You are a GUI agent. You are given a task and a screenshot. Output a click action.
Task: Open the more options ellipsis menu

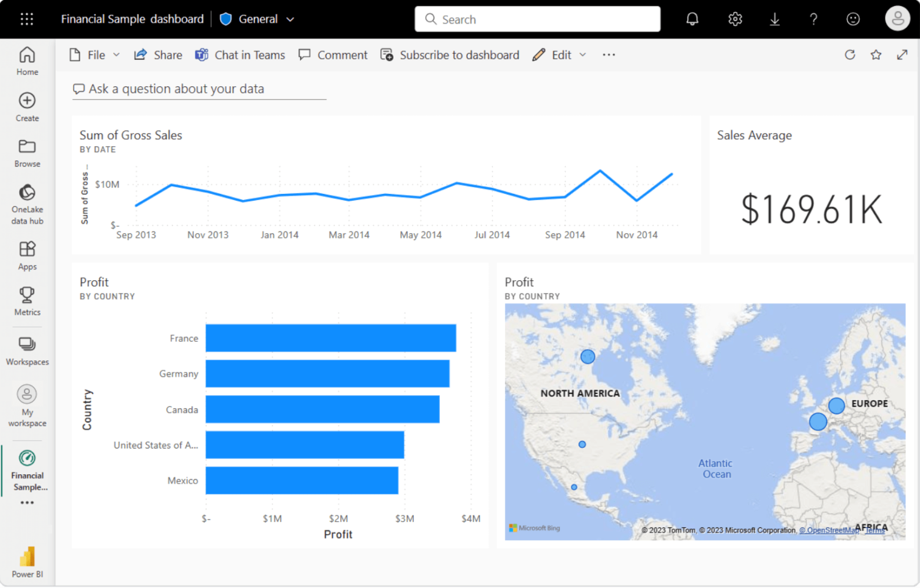[609, 54]
